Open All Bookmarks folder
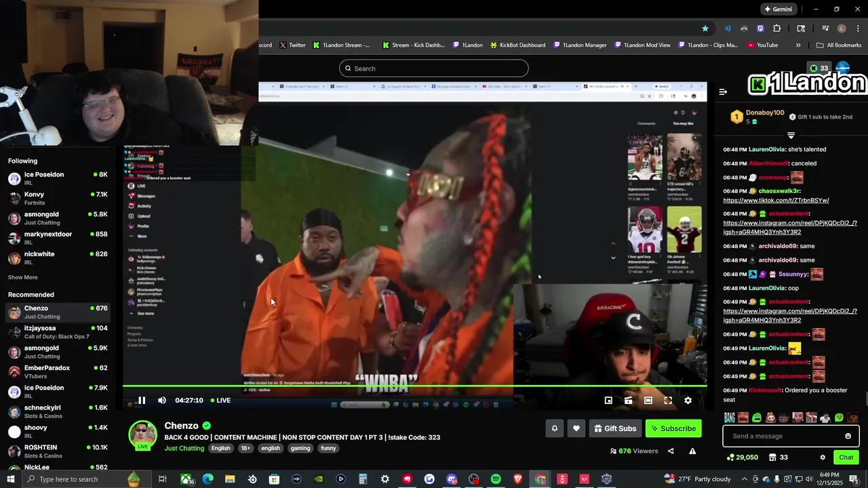 pyautogui.click(x=839, y=45)
